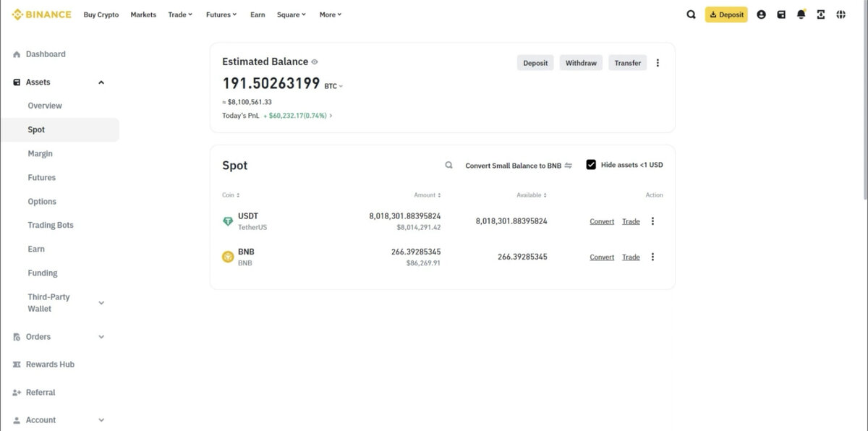Click the yellow Deposit button
Image resolution: width=868 pixels, height=431 pixels.
coord(726,14)
